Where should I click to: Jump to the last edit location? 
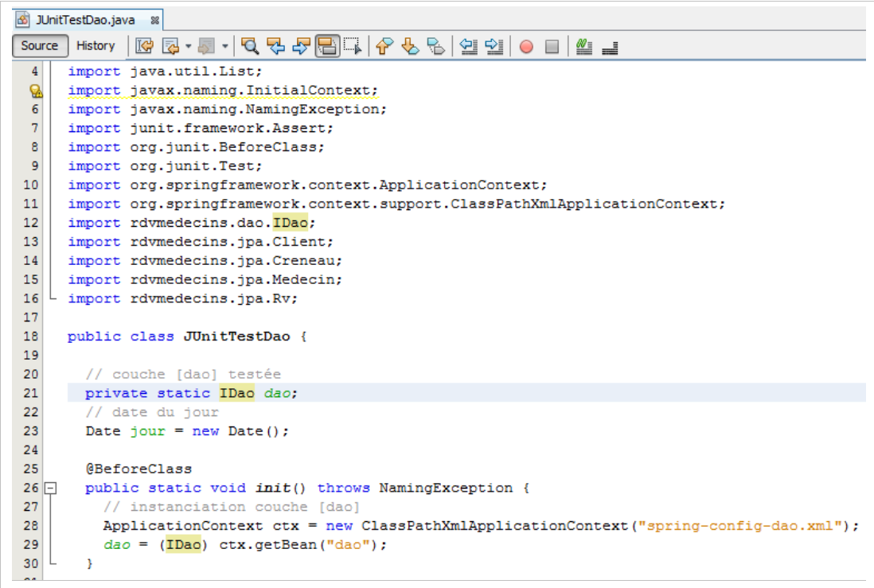click(144, 46)
